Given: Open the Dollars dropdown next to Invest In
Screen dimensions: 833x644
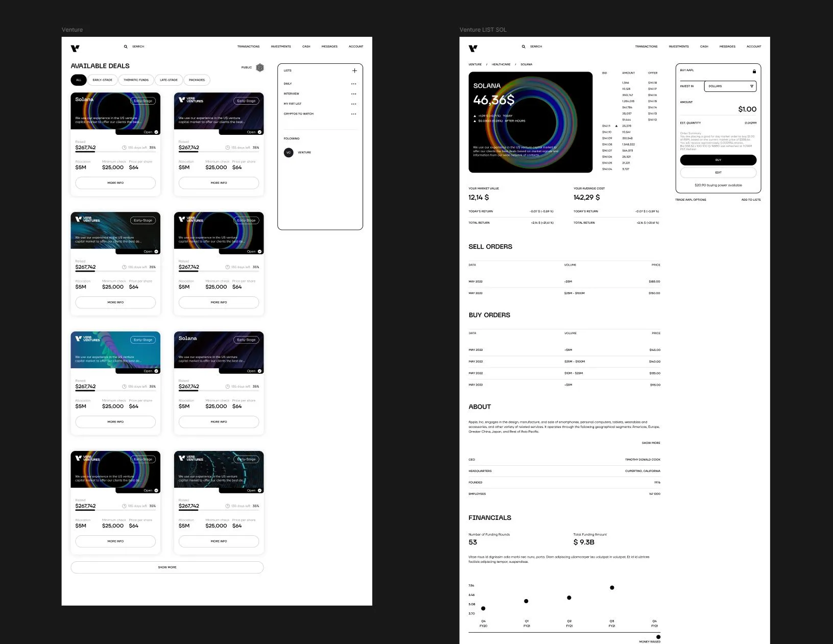Looking at the screenshot, I should (730, 86).
